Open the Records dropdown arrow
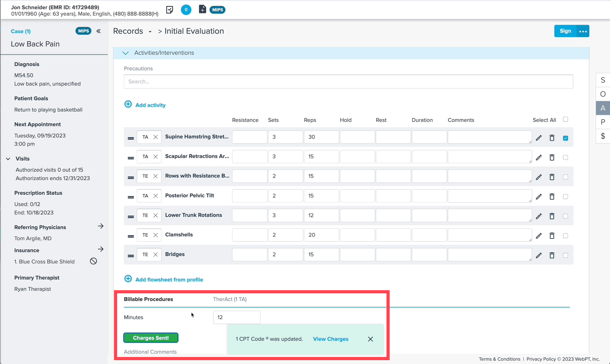 pyautogui.click(x=150, y=31)
